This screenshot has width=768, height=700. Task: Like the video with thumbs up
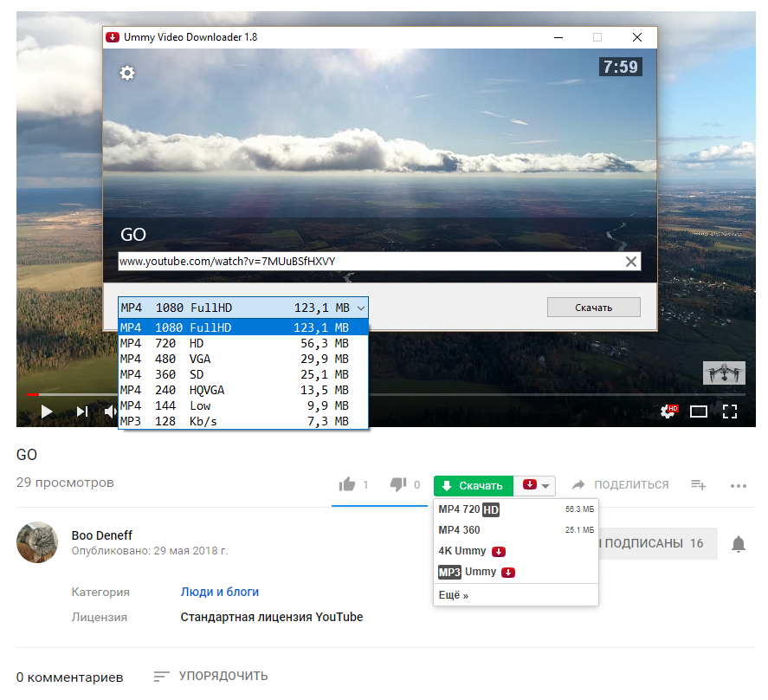click(x=347, y=485)
